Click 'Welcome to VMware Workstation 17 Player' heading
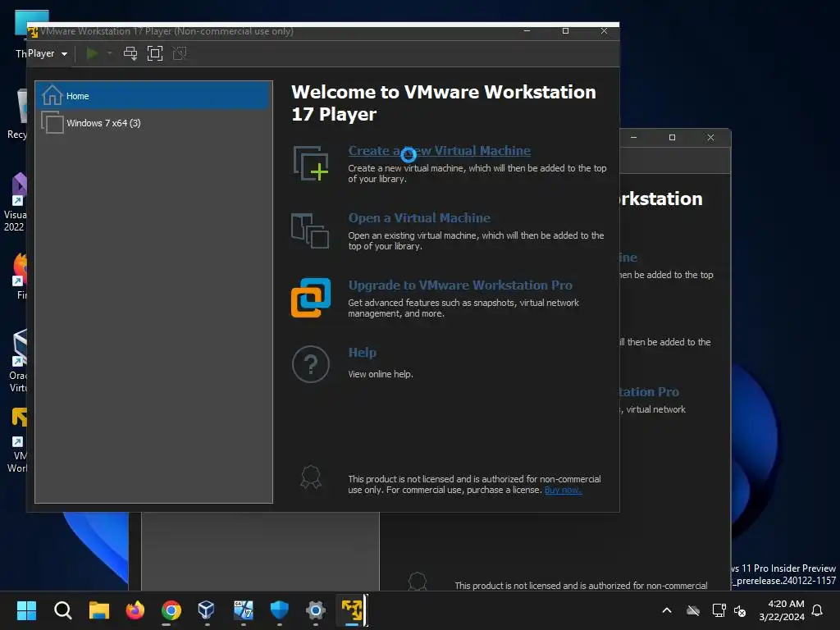 click(x=444, y=103)
